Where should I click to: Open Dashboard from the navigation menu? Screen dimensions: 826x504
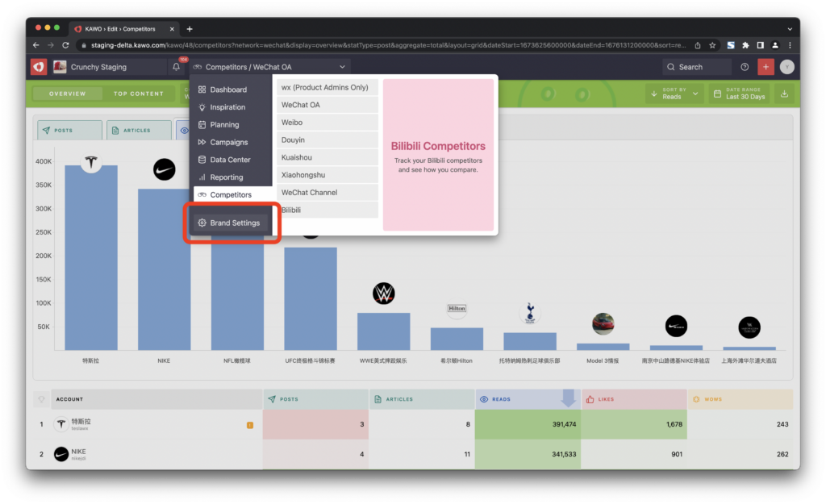point(232,90)
